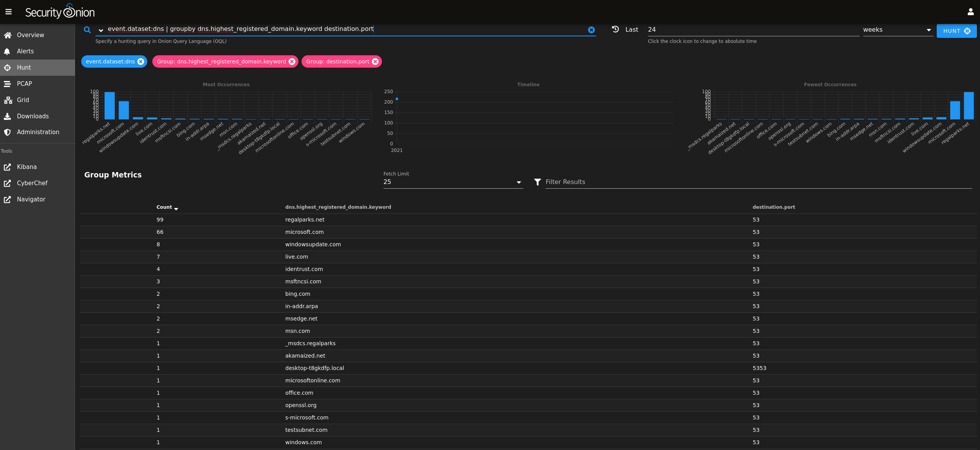This screenshot has width=980, height=450.
Task: Click the microsoft.com bar in Fewest Occurrences
Action: 955,110
